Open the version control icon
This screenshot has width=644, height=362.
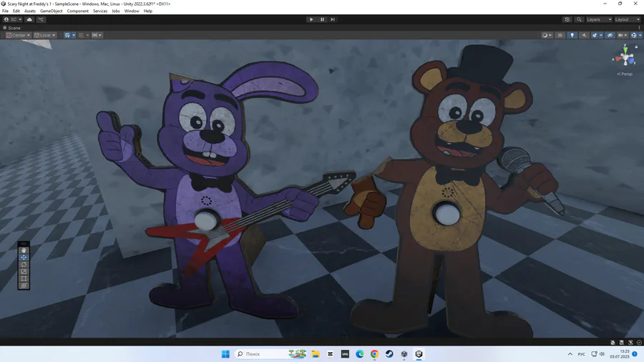click(41, 19)
